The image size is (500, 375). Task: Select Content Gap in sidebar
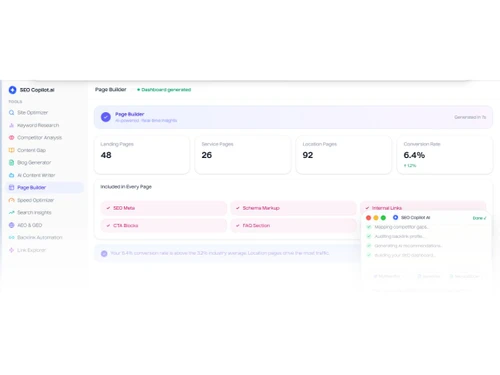pos(45,150)
